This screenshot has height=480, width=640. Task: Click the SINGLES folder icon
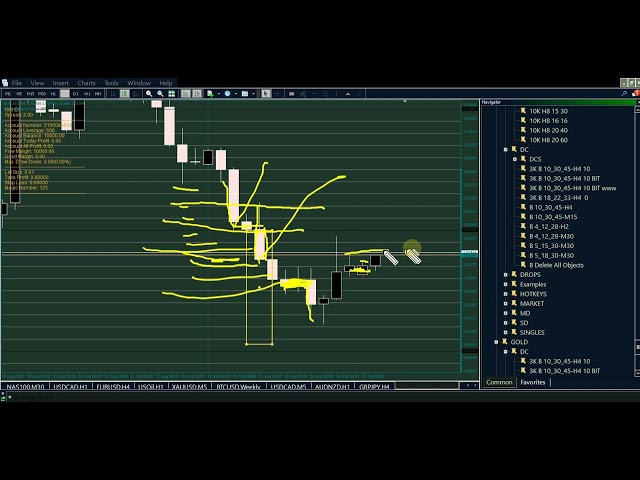pos(514,333)
